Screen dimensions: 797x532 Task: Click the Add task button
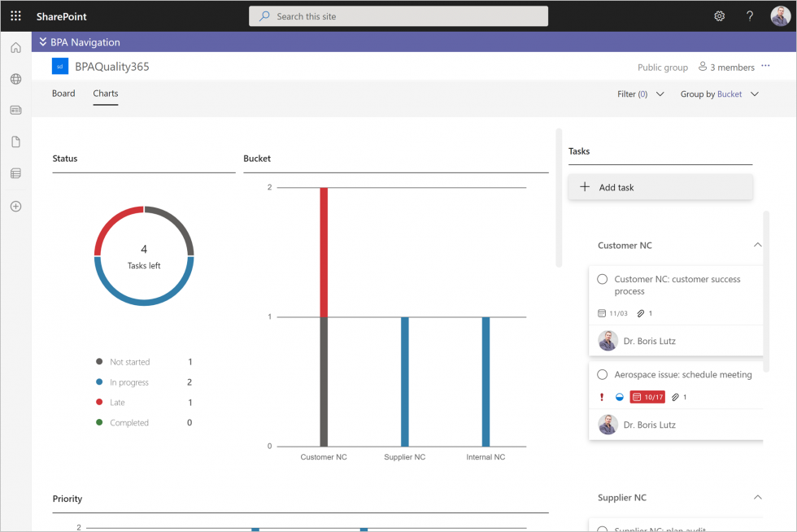(x=660, y=187)
